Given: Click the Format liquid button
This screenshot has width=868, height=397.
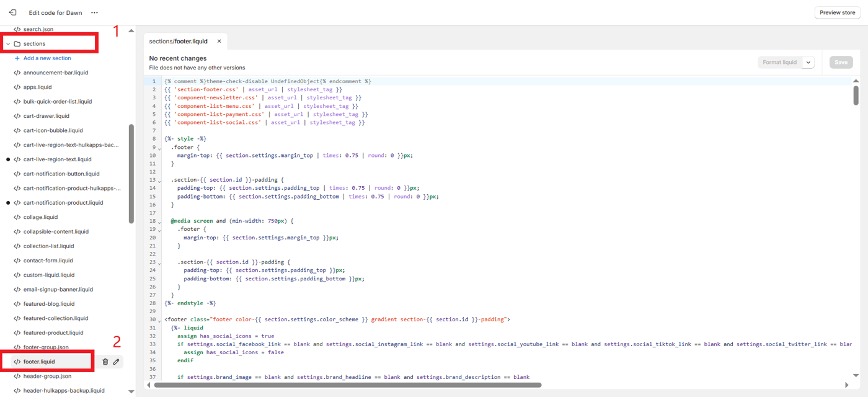Looking at the screenshot, I should click(780, 62).
